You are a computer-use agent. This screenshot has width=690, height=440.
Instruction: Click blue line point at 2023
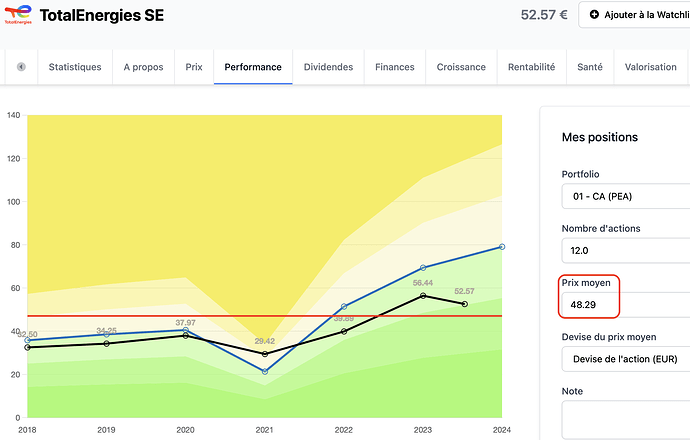pyautogui.click(x=423, y=268)
